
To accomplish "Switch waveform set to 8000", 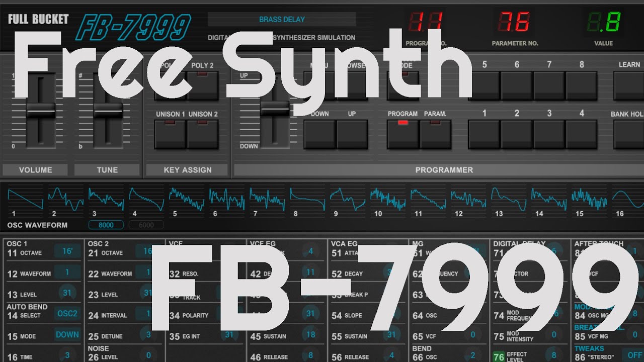I will click(x=106, y=225).
